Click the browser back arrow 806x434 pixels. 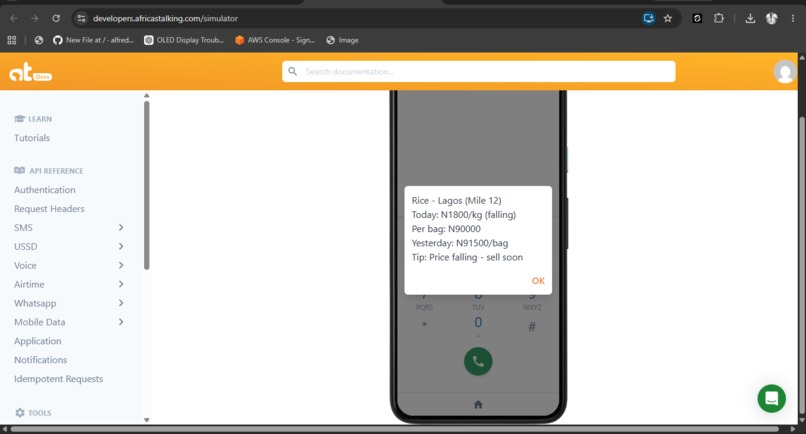[x=14, y=19]
